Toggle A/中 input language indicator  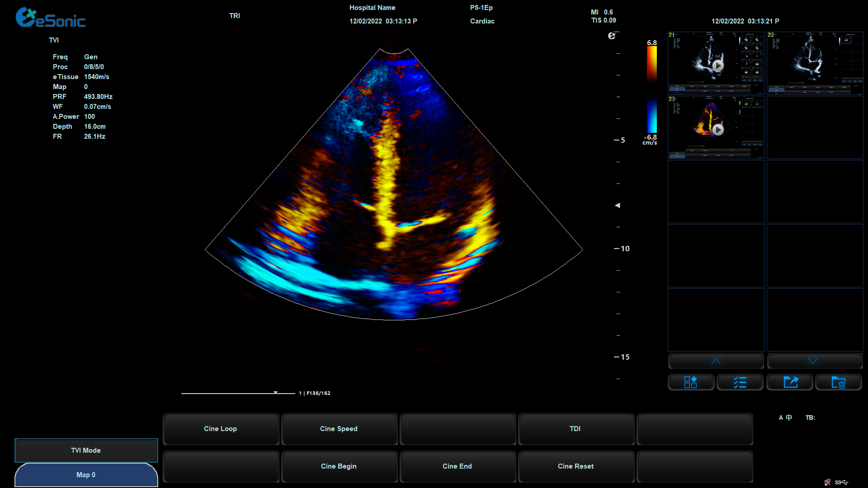(x=785, y=418)
